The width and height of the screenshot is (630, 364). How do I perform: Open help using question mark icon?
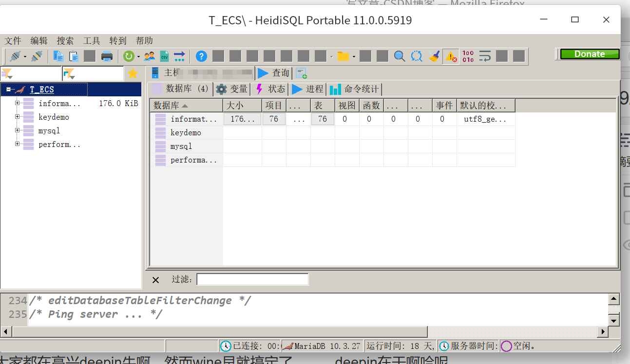pyautogui.click(x=201, y=56)
